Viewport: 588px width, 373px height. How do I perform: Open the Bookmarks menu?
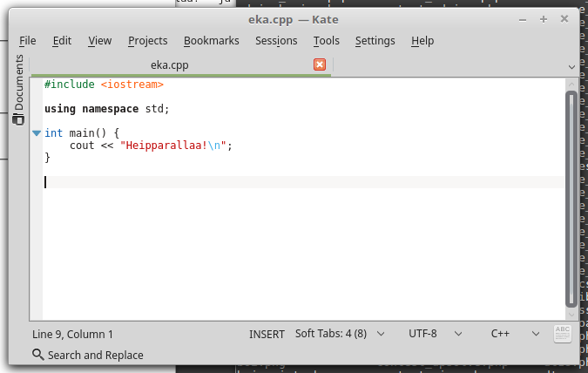(x=212, y=40)
